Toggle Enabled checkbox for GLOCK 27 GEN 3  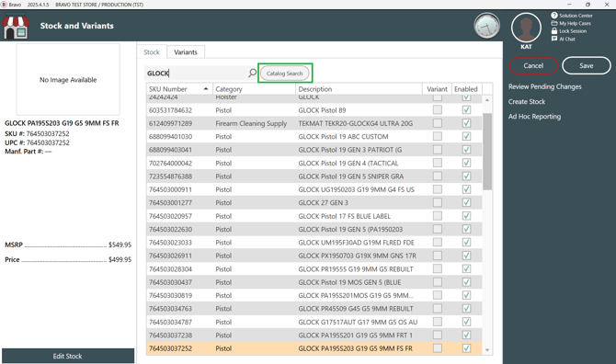(466, 202)
